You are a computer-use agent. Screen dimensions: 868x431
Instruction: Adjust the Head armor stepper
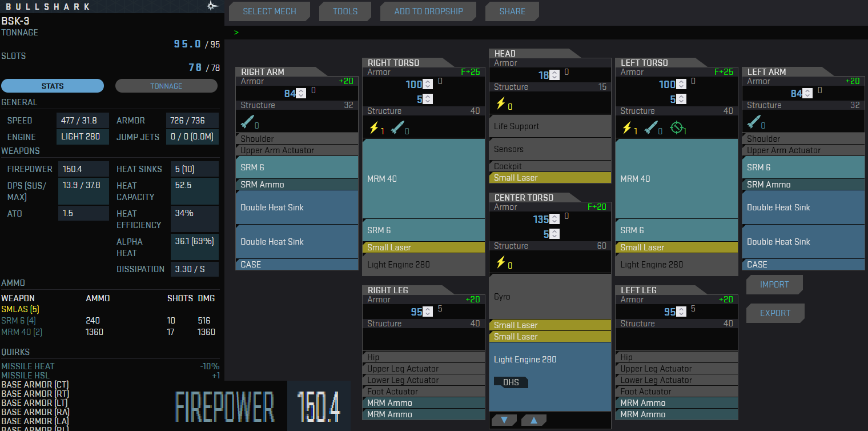554,75
